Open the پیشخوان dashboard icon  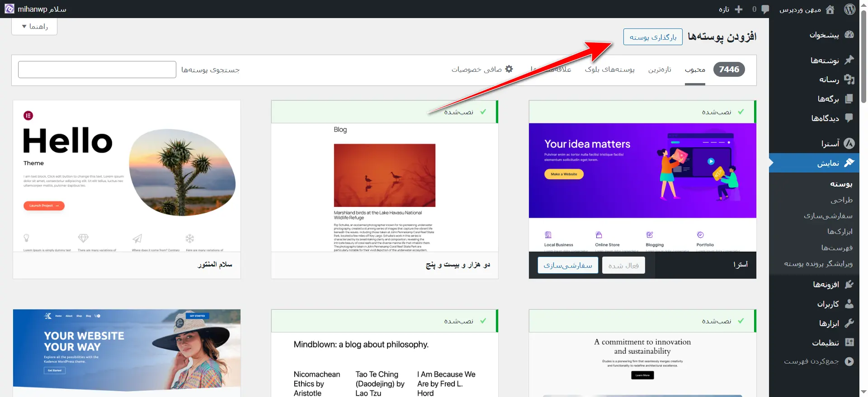(x=849, y=35)
